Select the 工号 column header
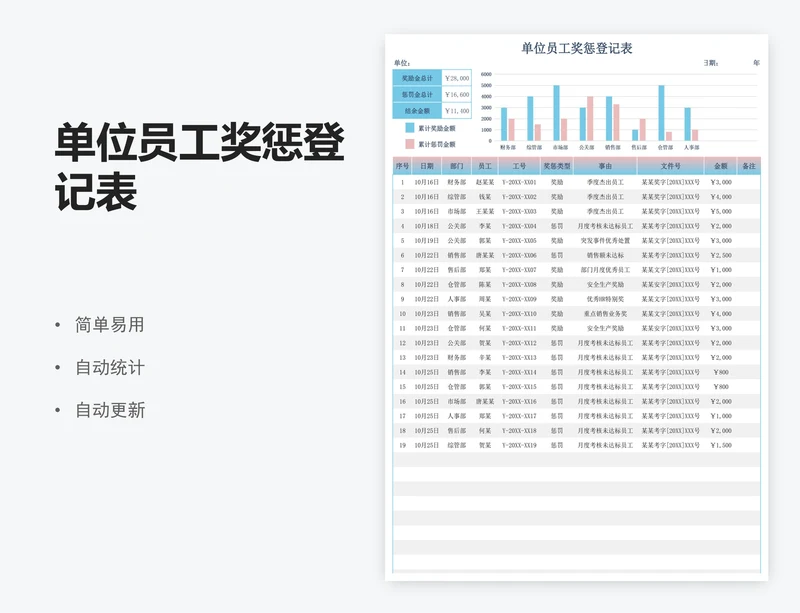The image size is (800, 613). (519, 166)
